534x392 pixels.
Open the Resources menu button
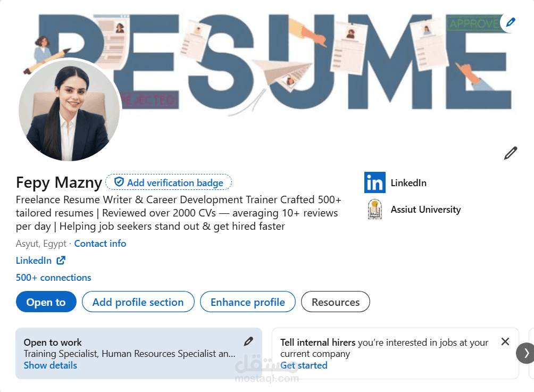(335, 302)
